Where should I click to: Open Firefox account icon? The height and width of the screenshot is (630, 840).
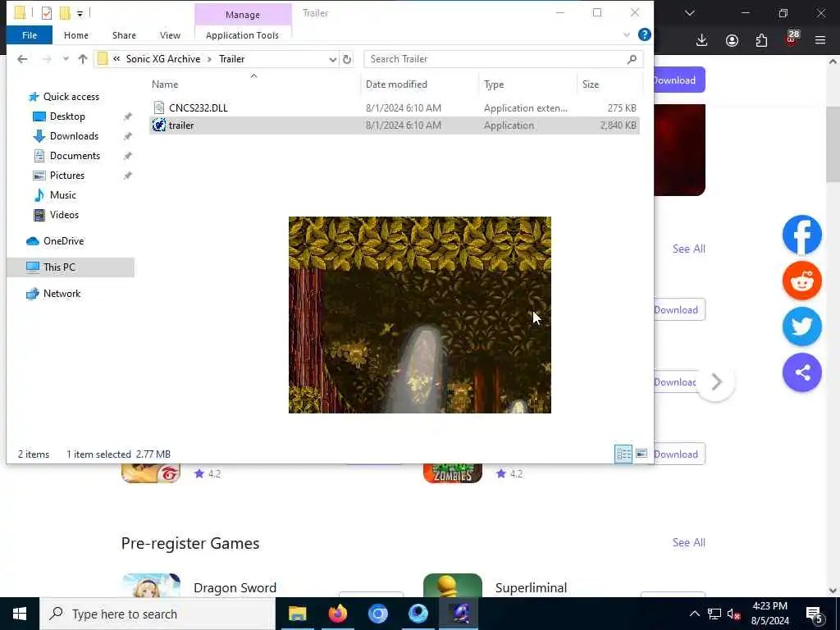tap(732, 40)
